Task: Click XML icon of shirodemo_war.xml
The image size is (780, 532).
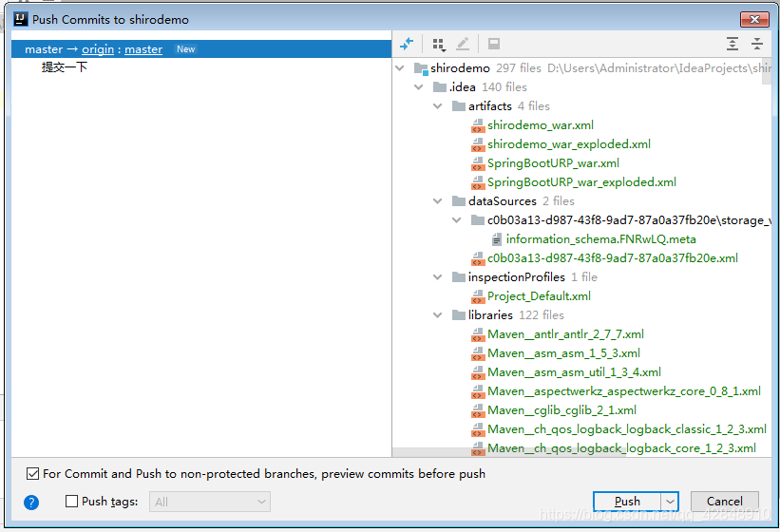Action: click(x=478, y=125)
